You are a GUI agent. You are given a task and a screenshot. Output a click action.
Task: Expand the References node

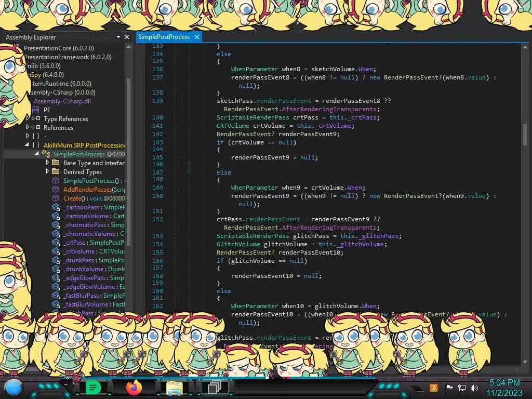pos(28,127)
